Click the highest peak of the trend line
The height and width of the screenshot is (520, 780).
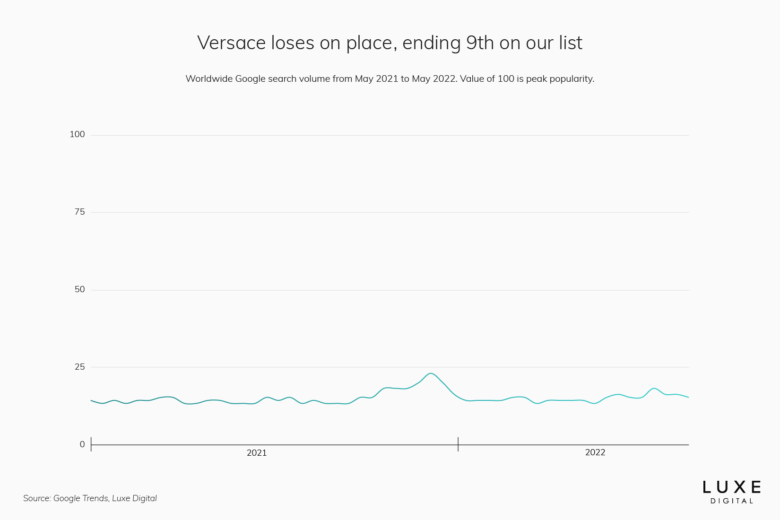coord(430,373)
